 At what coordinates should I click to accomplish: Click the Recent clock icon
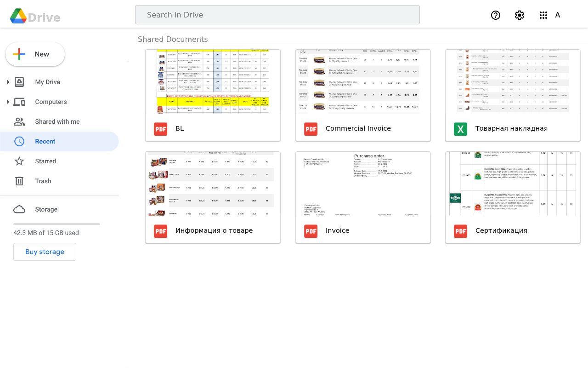click(x=19, y=141)
